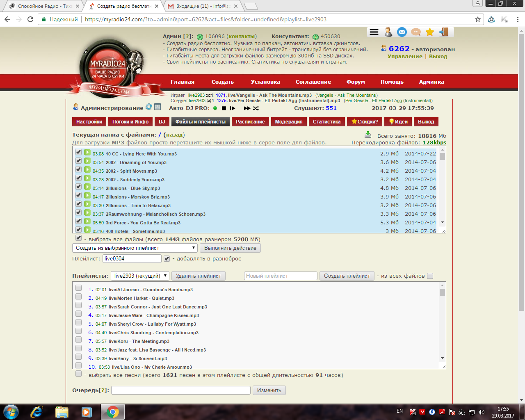Click the blue envelope mail icon
Screen dimensions: 525x420
click(402, 32)
